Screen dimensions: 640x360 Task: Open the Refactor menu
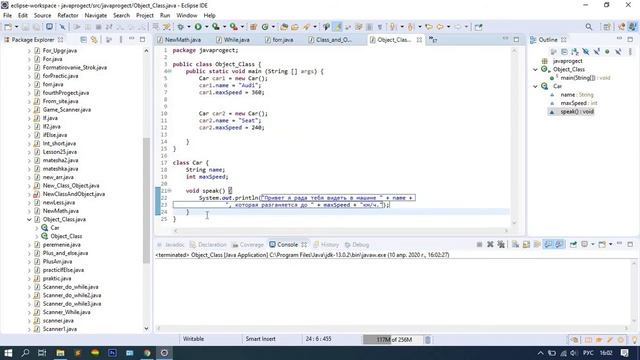tap(68, 16)
